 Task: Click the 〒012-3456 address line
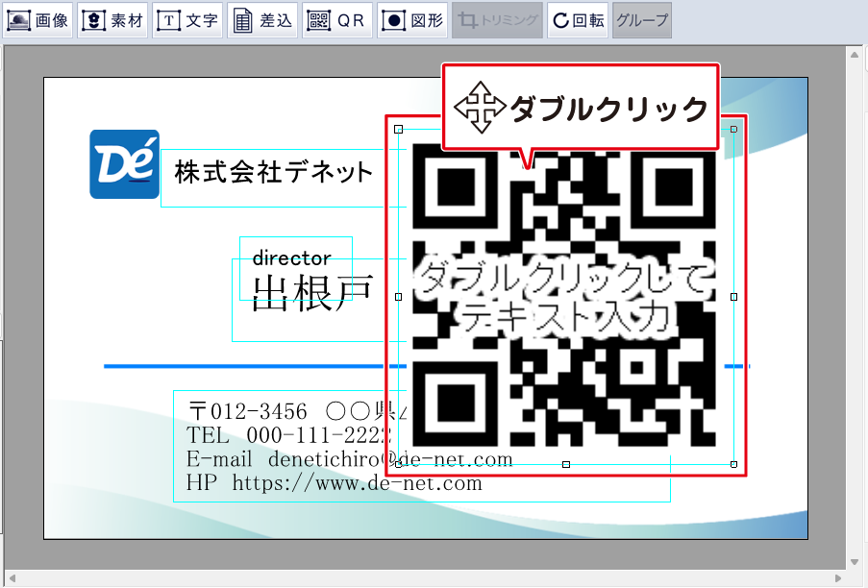(297, 411)
